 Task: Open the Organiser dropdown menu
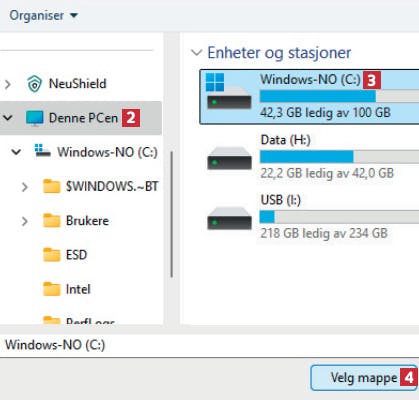coord(43,15)
